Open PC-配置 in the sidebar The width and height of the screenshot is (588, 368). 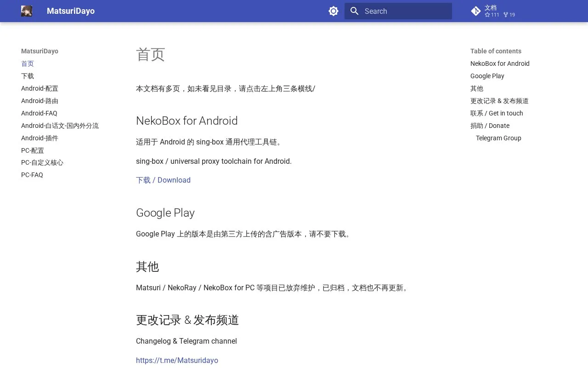(x=33, y=150)
